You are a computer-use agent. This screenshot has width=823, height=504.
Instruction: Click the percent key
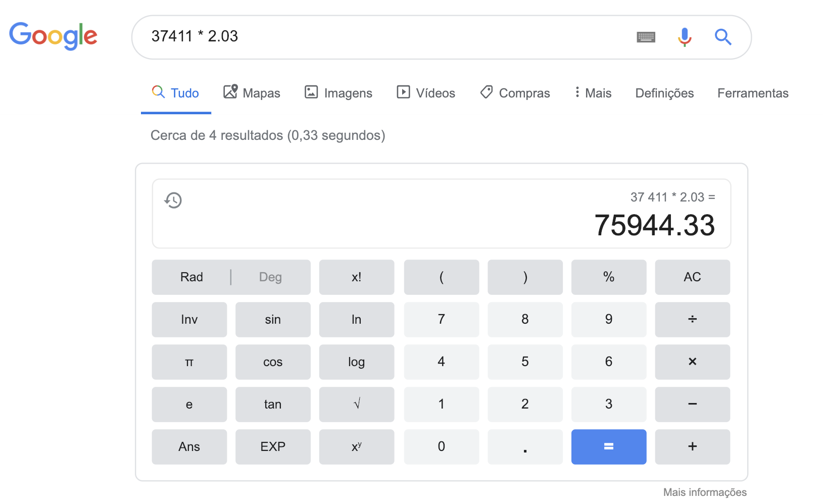(x=609, y=277)
